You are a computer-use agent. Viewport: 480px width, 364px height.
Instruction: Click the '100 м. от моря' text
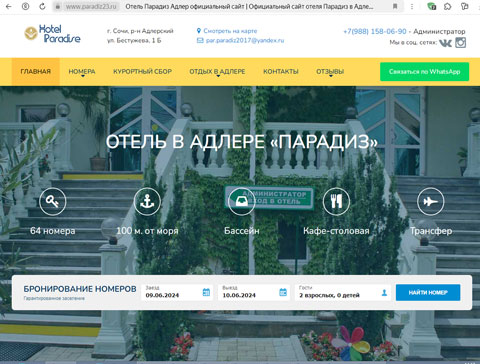click(147, 231)
